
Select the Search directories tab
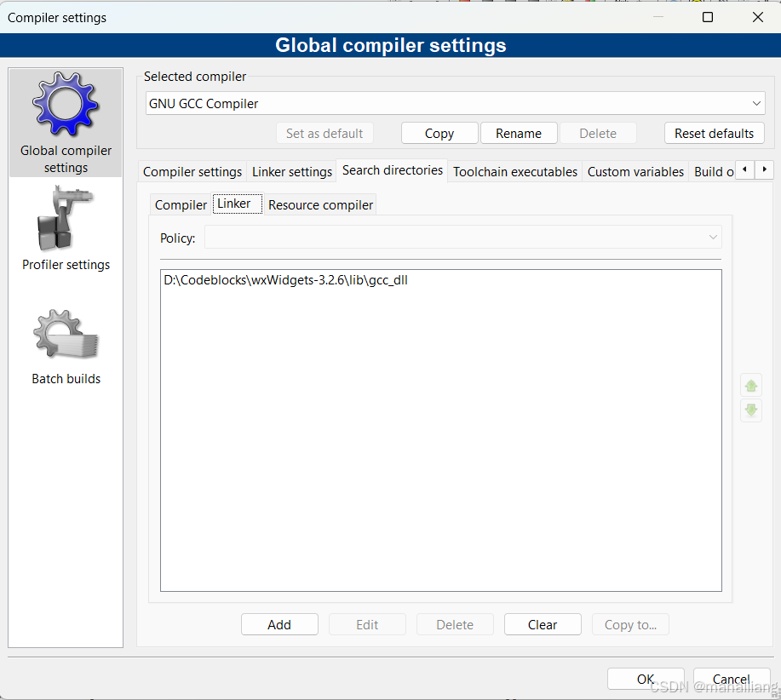point(393,170)
